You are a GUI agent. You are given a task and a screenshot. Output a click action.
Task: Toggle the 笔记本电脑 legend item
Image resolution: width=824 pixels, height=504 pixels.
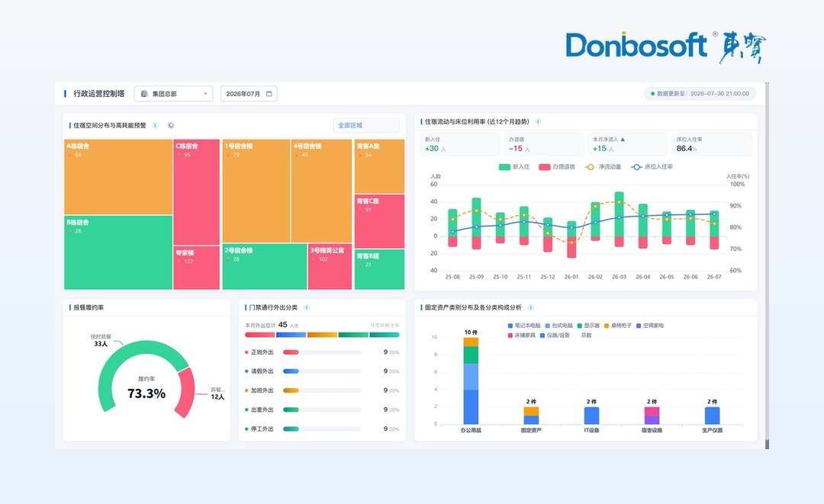click(524, 326)
